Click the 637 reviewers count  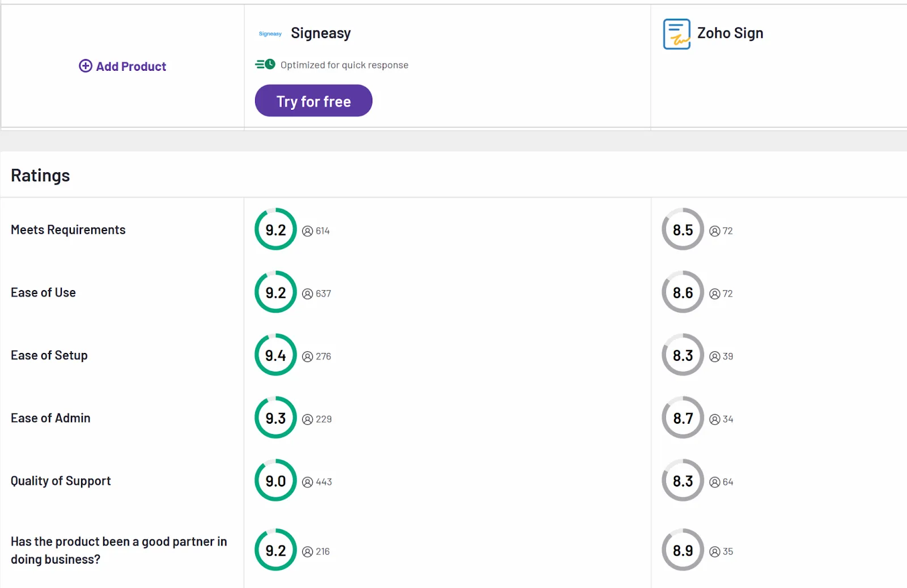tap(324, 294)
